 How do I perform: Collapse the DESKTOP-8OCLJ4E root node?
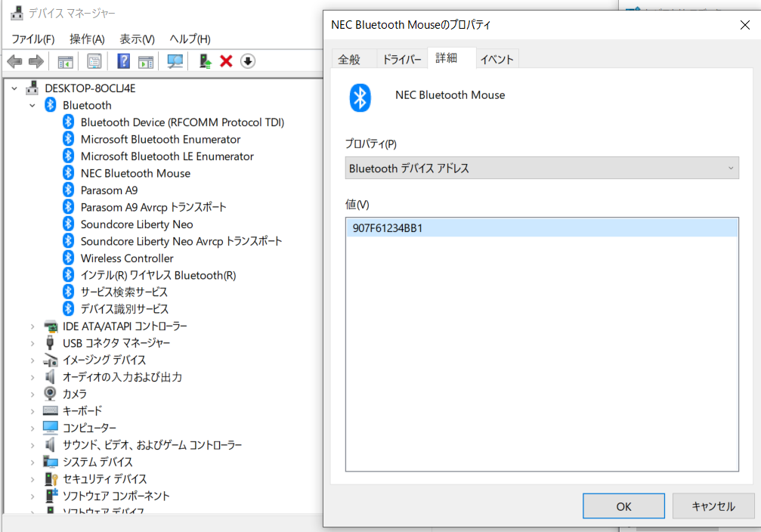pos(14,88)
